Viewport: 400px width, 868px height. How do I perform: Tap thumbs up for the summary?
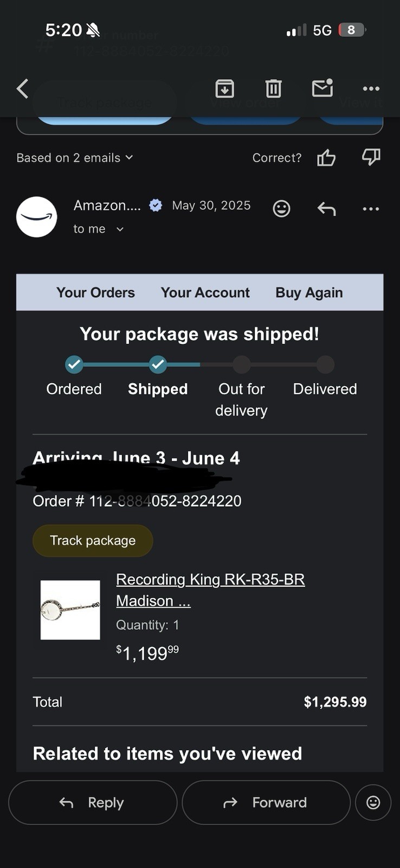tap(326, 158)
